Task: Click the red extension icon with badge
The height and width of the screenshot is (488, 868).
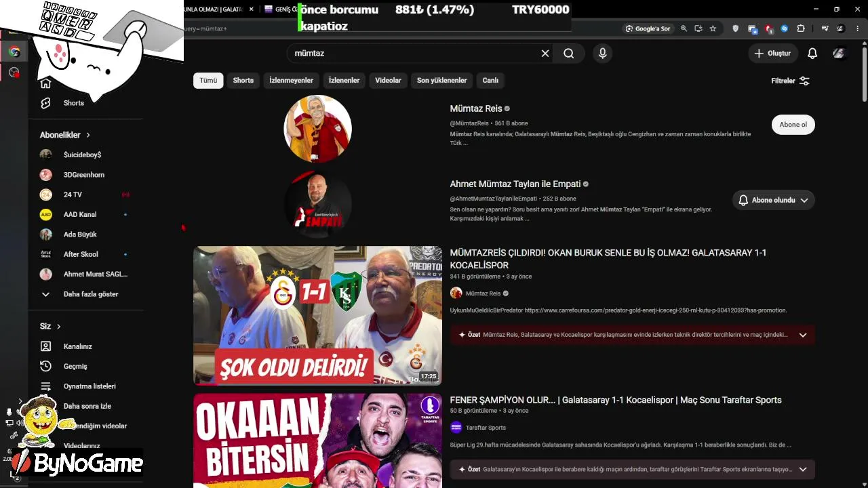Action: point(768,28)
